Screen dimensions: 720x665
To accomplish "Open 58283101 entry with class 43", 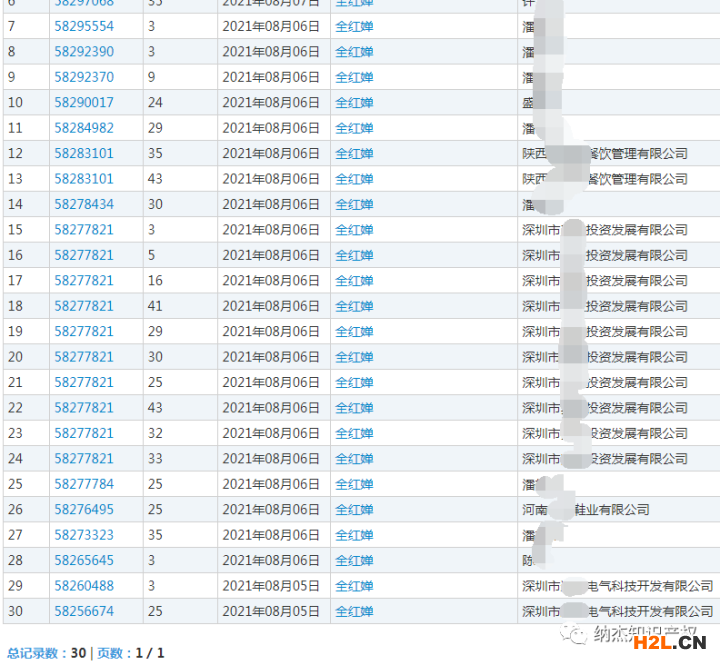I will pyautogui.click(x=84, y=179).
